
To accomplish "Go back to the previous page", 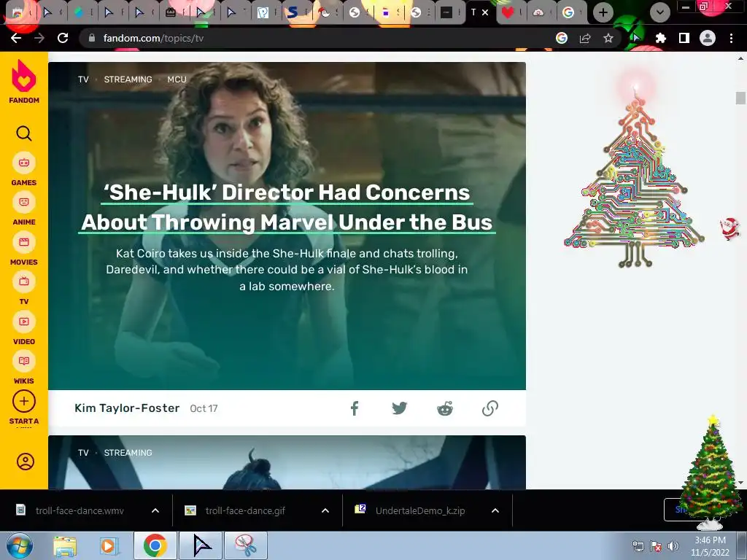I will pyautogui.click(x=16, y=38).
